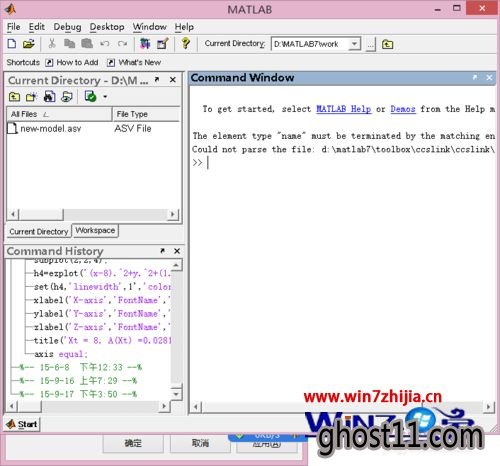Viewport: 500px width, 466px height.
Task: Click the Copy icon in toolbar
Action: pos(69,44)
